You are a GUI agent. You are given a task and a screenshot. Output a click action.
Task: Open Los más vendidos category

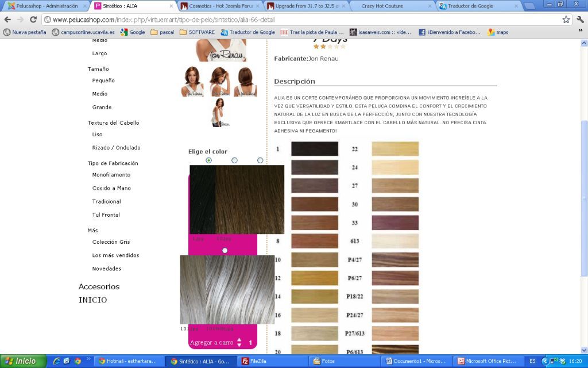click(x=115, y=255)
